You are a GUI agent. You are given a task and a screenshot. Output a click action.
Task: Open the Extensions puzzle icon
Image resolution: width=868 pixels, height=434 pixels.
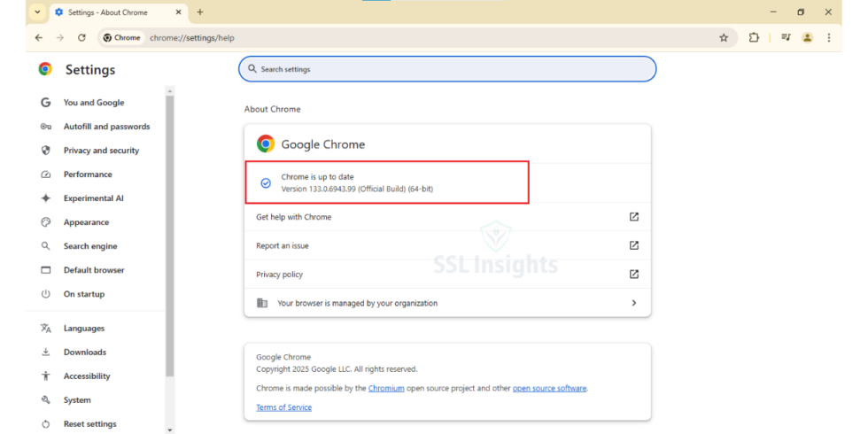[x=754, y=38]
